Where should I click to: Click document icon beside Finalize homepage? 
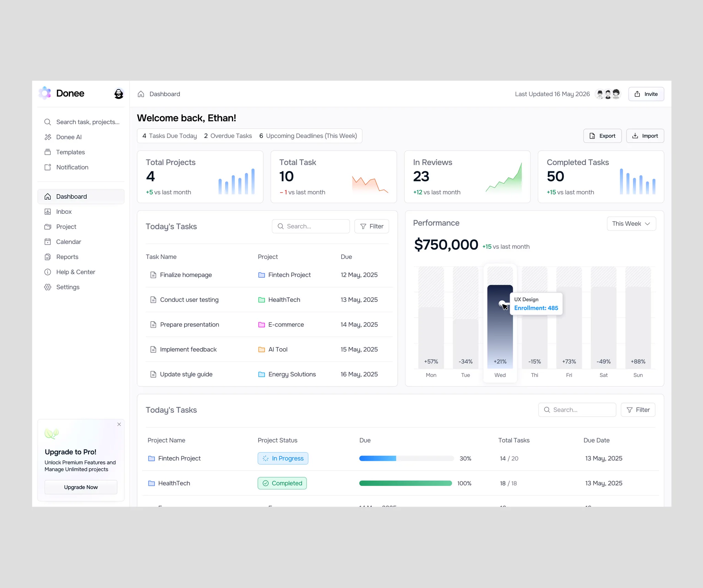tap(153, 275)
